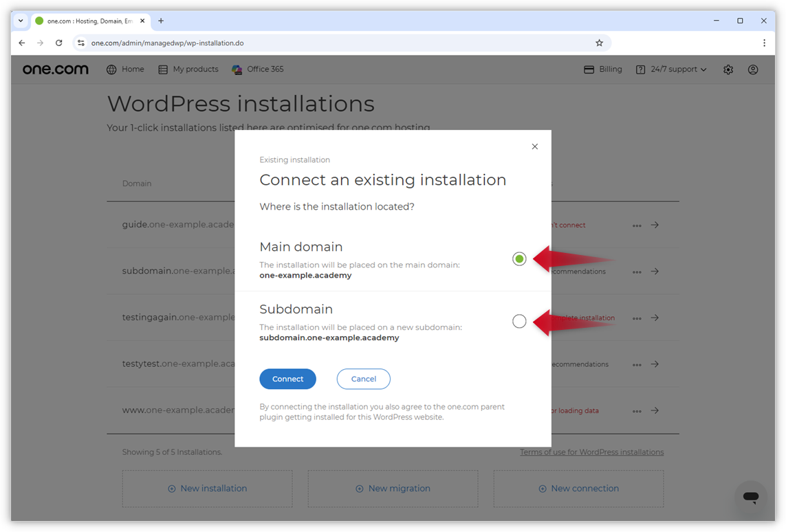
Task: Click the New connection button
Action: pyautogui.click(x=578, y=489)
